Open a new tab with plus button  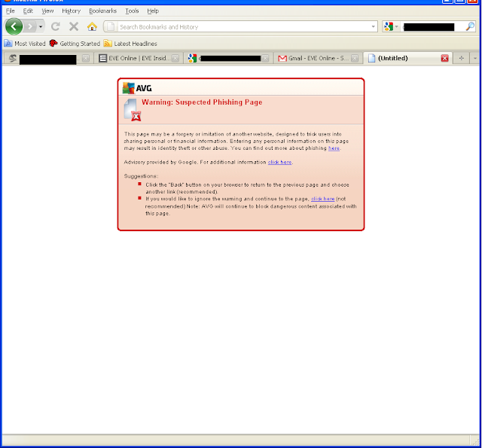pyautogui.click(x=461, y=58)
